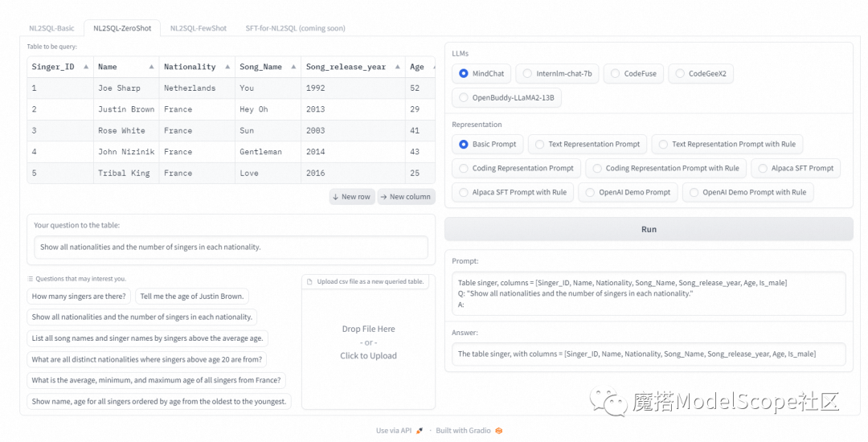Click the Drop File Here upload area
This screenshot has width=868, height=442.
[368, 342]
